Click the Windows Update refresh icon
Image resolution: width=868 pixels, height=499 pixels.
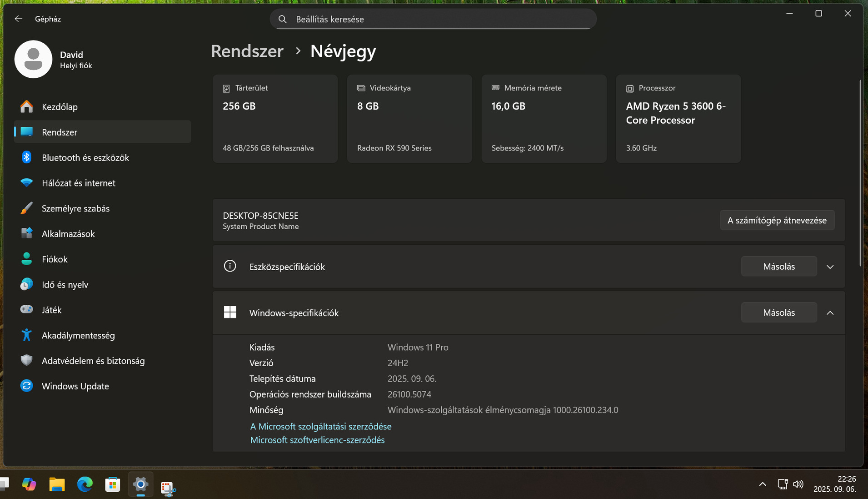(26, 386)
